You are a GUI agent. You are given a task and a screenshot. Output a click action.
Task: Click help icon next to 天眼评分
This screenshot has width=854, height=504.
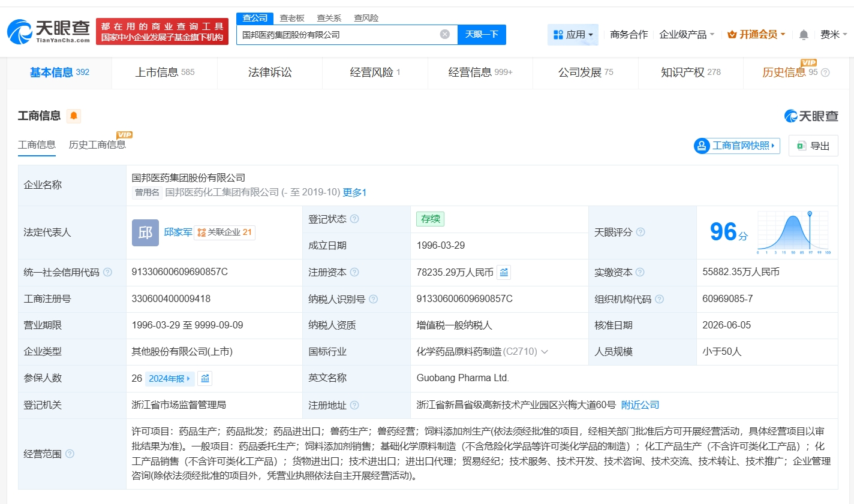click(x=640, y=232)
